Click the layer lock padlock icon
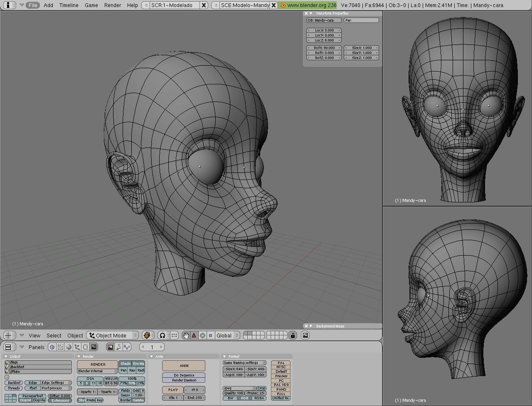532x406 pixels. 293,335
